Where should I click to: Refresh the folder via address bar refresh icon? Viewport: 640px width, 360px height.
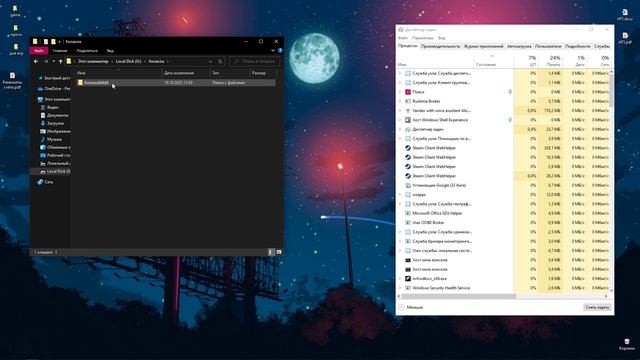click(220, 62)
